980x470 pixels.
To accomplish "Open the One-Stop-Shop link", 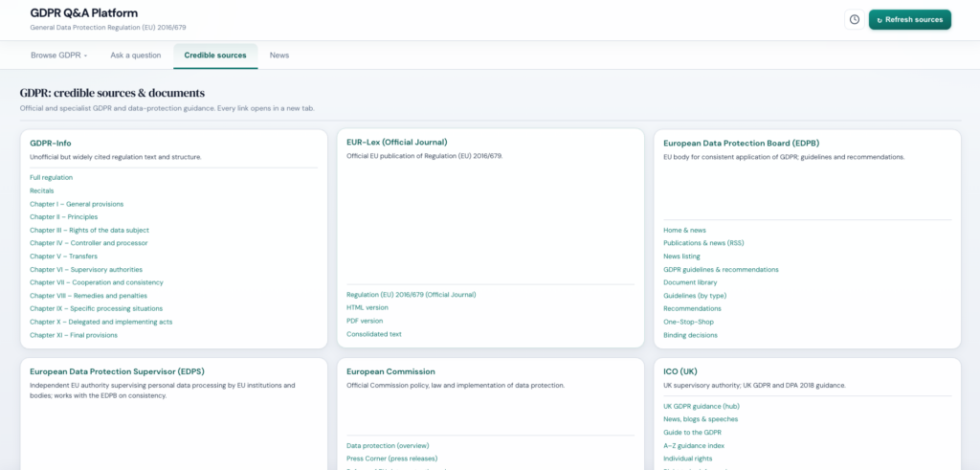I will pos(689,322).
